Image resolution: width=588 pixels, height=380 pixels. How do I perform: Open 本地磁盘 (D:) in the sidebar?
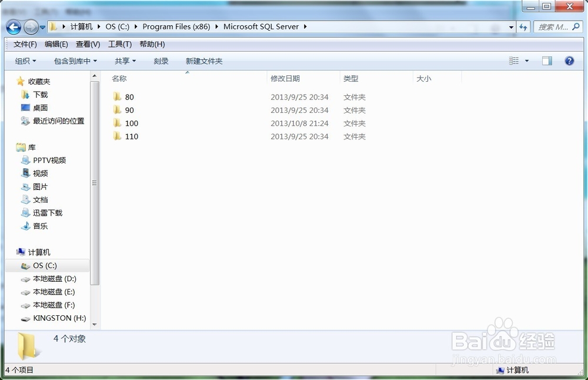(x=55, y=279)
